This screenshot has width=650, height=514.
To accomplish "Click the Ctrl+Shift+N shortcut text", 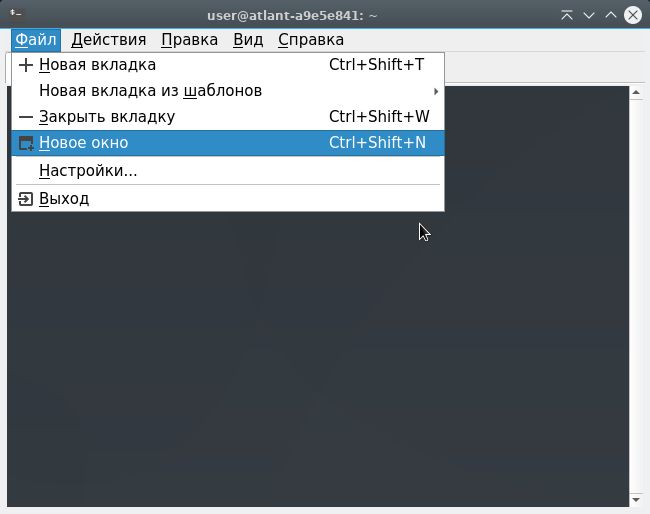I will [x=377, y=143].
